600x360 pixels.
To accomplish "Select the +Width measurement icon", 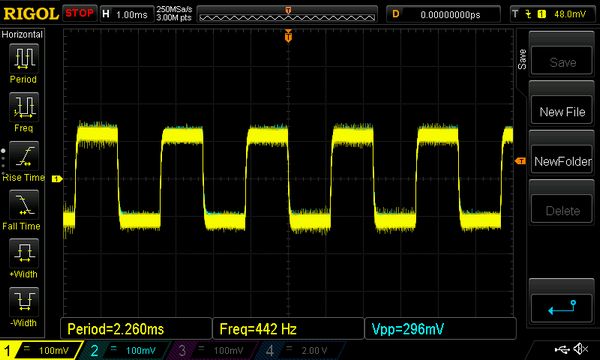I will point(24,253).
